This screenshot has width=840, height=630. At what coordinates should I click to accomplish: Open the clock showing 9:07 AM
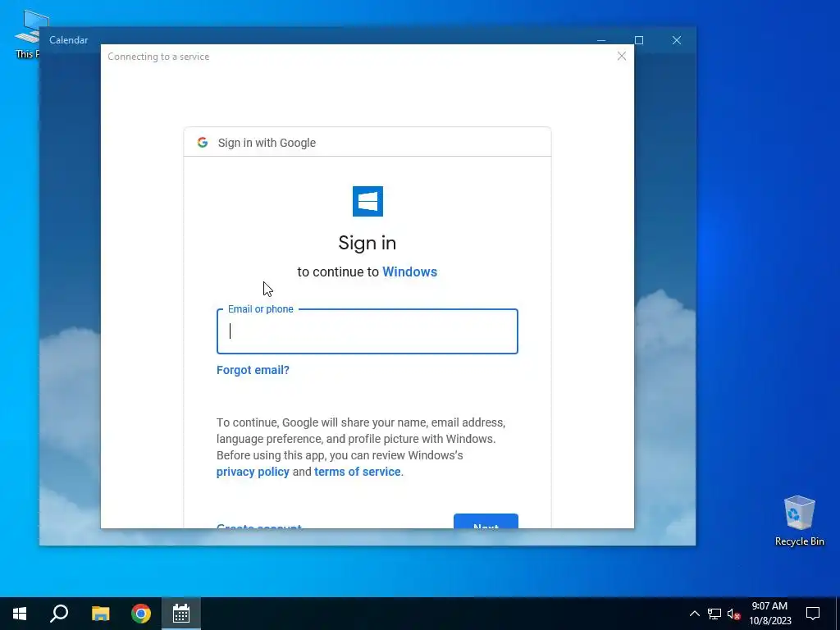(769, 614)
